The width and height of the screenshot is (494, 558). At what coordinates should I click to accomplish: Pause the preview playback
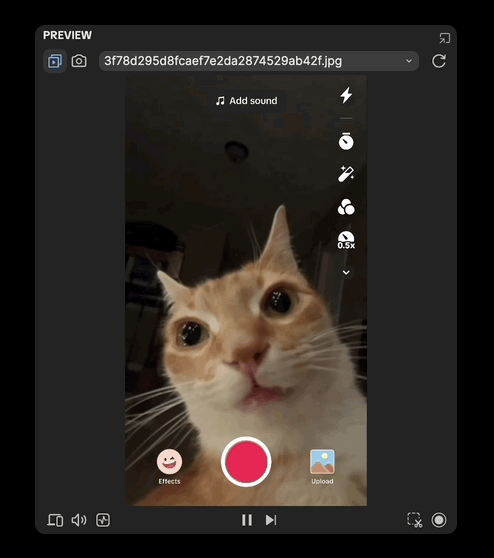point(247,520)
